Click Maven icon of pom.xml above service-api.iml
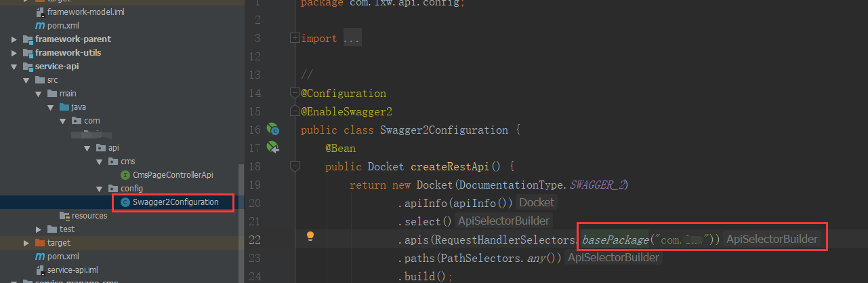Viewport: 868px width, 283px height. (39, 256)
